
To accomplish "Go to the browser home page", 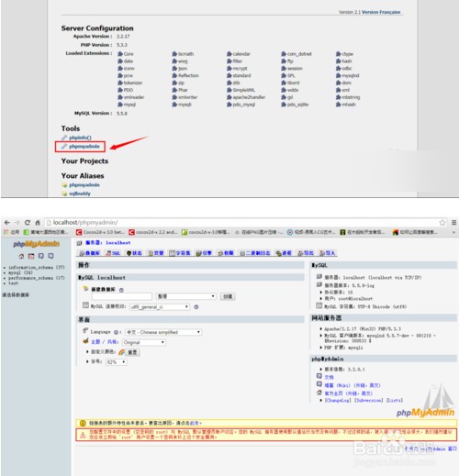I will (38, 222).
